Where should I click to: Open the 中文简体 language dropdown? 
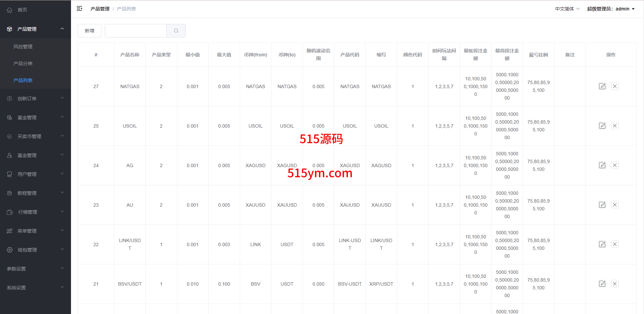pos(567,9)
